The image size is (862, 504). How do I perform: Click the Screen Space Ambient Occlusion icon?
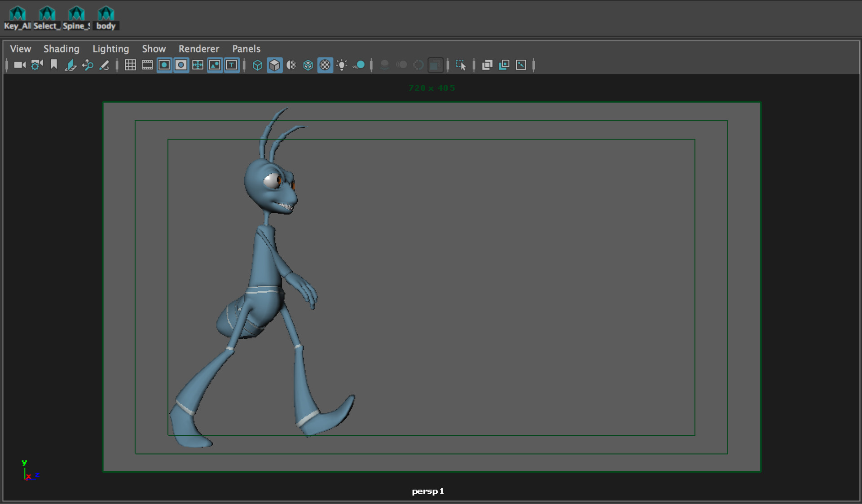click(385, 65)
